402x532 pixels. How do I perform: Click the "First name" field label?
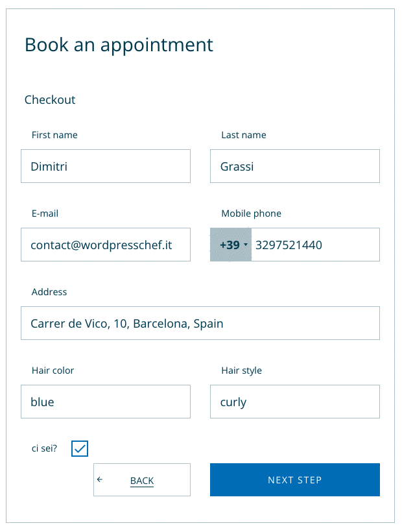(54, 135)
